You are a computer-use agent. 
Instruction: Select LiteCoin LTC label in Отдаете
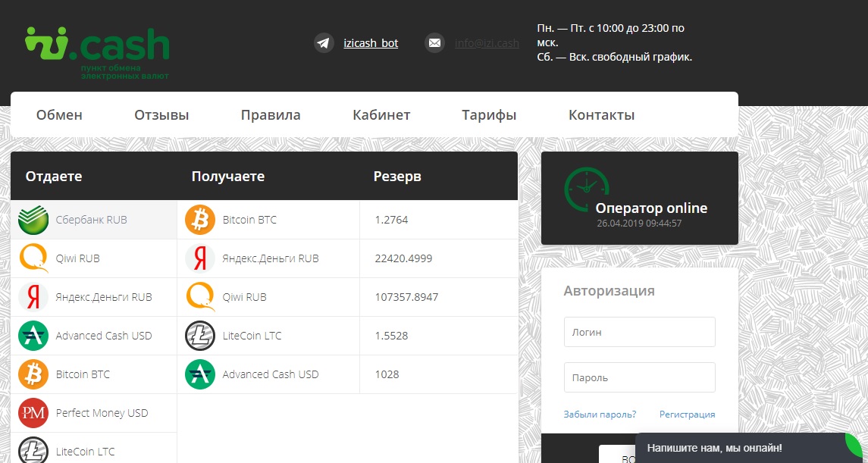[85, 452]
